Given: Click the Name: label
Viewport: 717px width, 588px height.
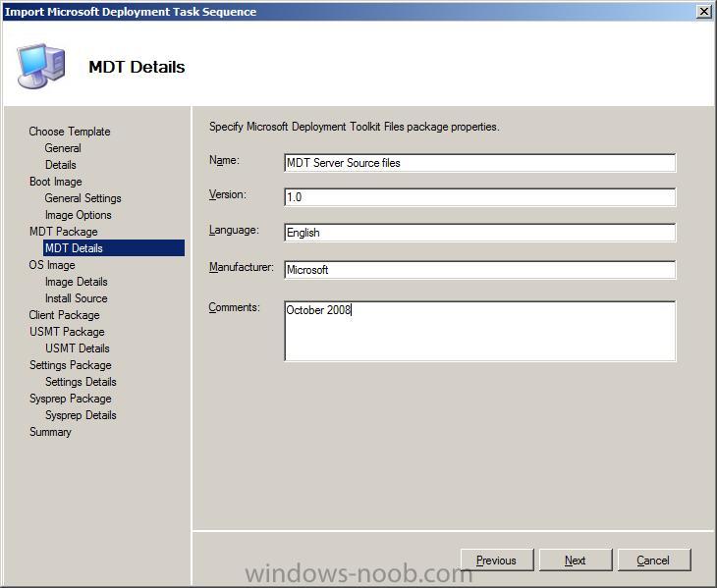Looking at the screenshot, I should 224,160.
